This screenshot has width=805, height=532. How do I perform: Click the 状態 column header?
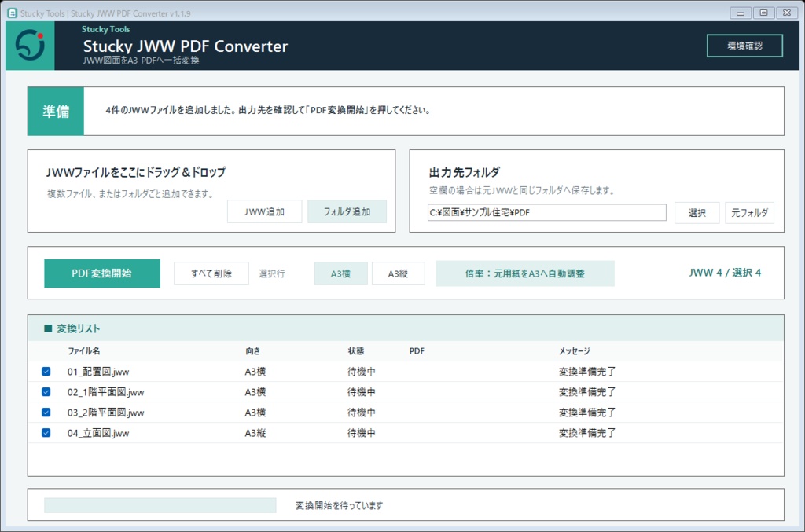point(356,351)
